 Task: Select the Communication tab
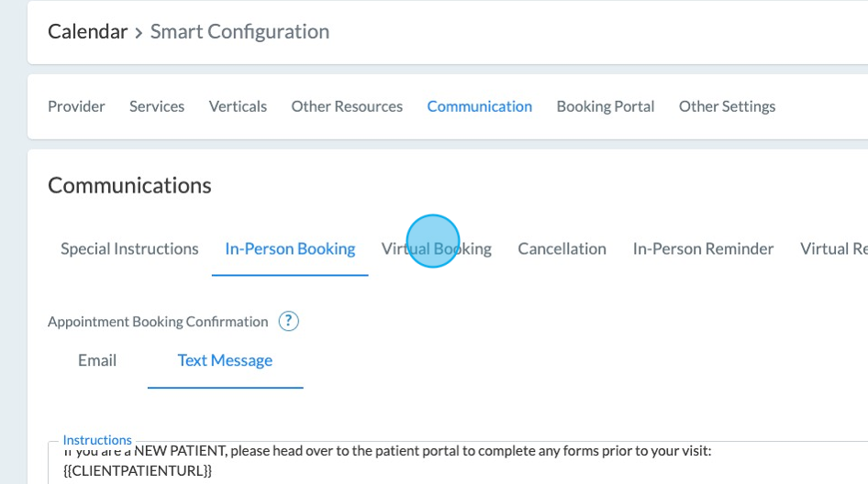[x=479, y=106]
